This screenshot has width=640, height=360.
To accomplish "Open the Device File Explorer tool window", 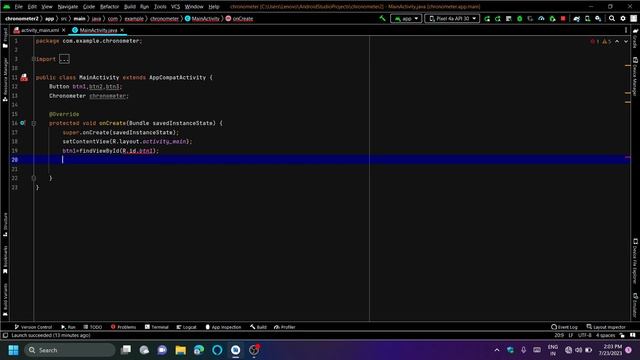I will click(635, 261).
